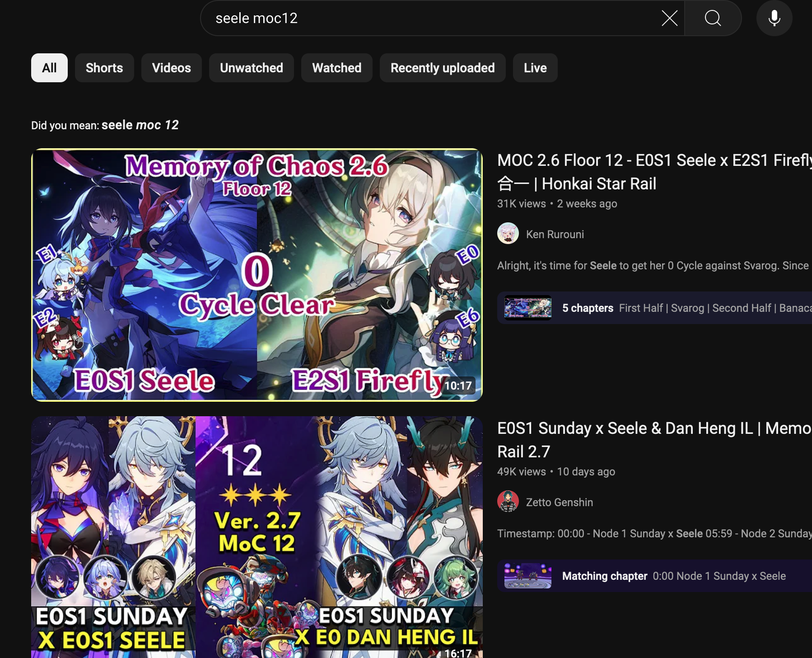Open the Ver. 2.7 MoC 12 Sunday thumbnail

(257, 537)
